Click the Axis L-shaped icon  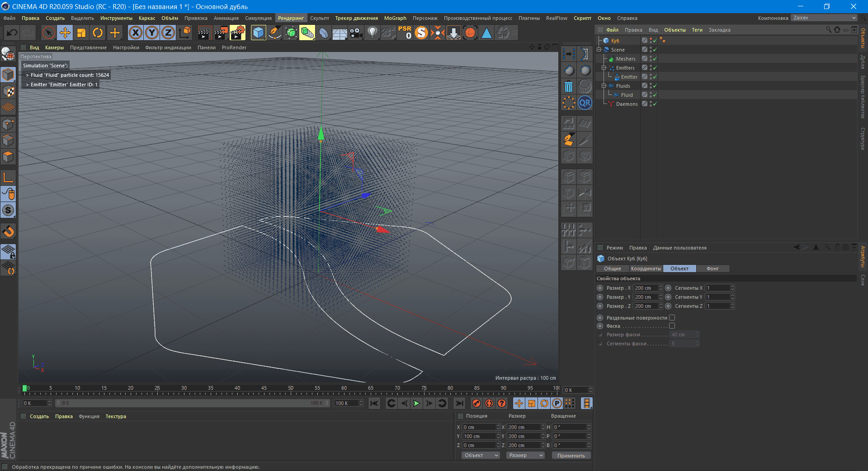tap(9, 178)
